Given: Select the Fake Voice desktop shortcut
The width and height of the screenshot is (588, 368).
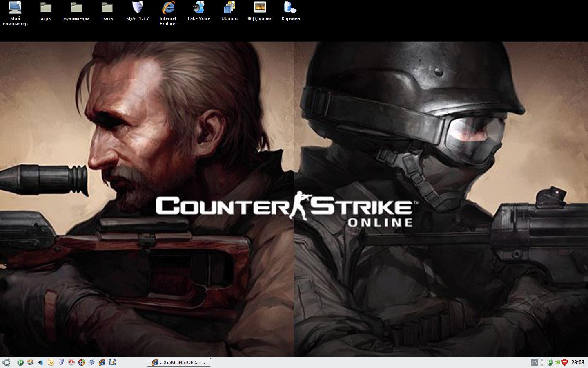Looking at the screenshot, I should pyautogui.click(x=199, y=11).
